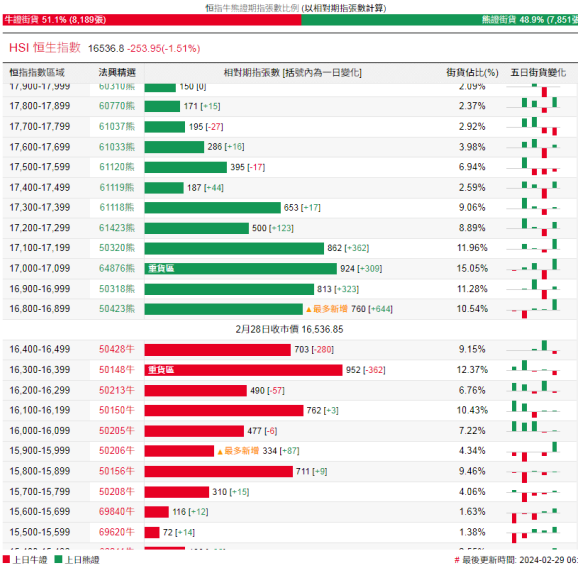Open bear warrant link 61118熊
The height and width of the screenshot is (569, 583).
click(x=117, y=208)
